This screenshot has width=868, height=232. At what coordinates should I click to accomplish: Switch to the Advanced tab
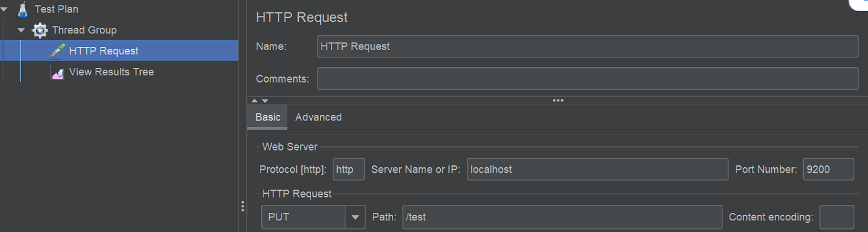click(319, 117)
